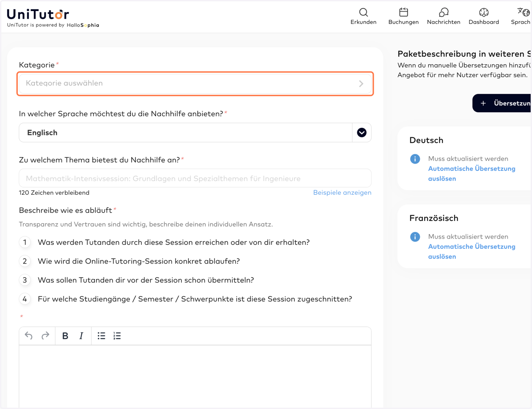Click the Thema input field
Image resolution: width=532 pixels, height=409 pixels.
click(195, 178)
